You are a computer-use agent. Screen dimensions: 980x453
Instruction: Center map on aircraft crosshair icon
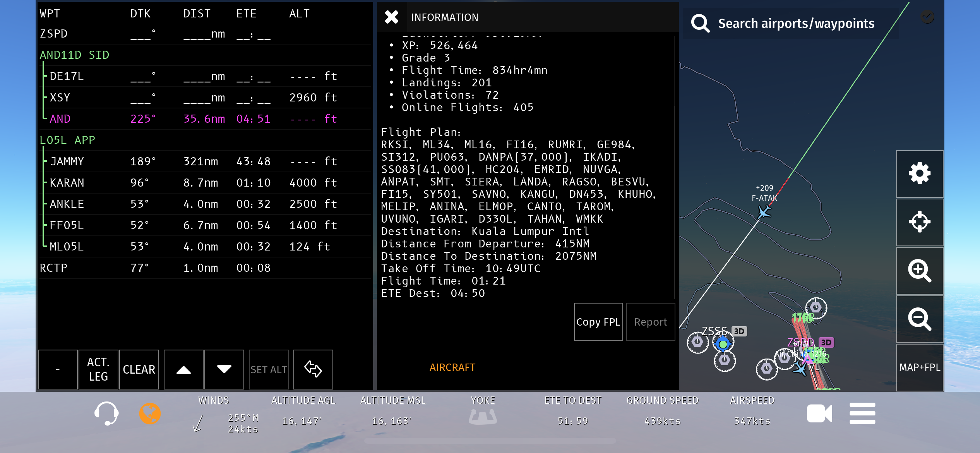pyautogui.click(x=919, y=222)
